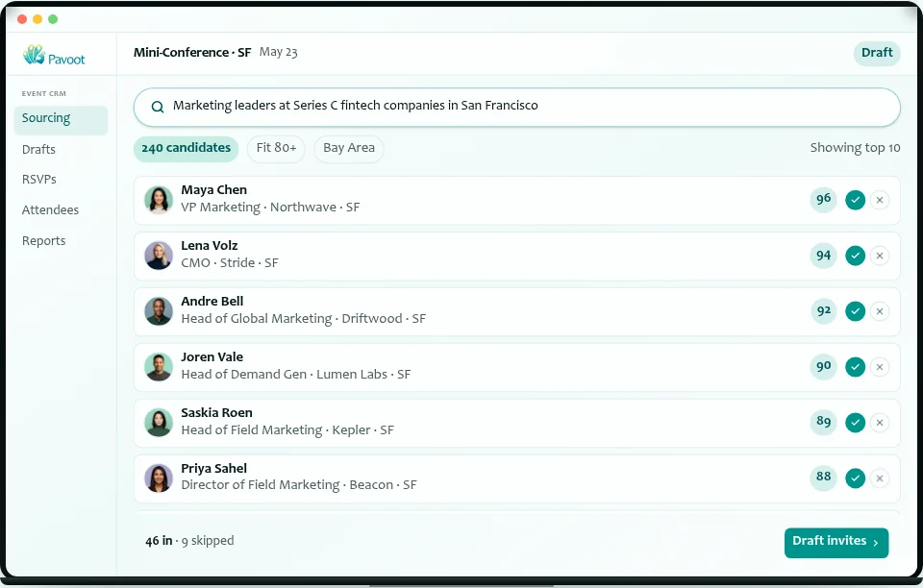Click the green maximize window button

click(53, 19)
